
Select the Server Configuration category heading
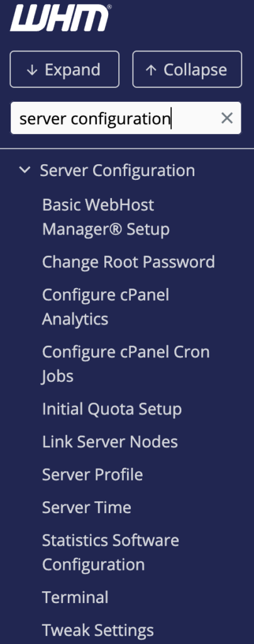point(118,170)
